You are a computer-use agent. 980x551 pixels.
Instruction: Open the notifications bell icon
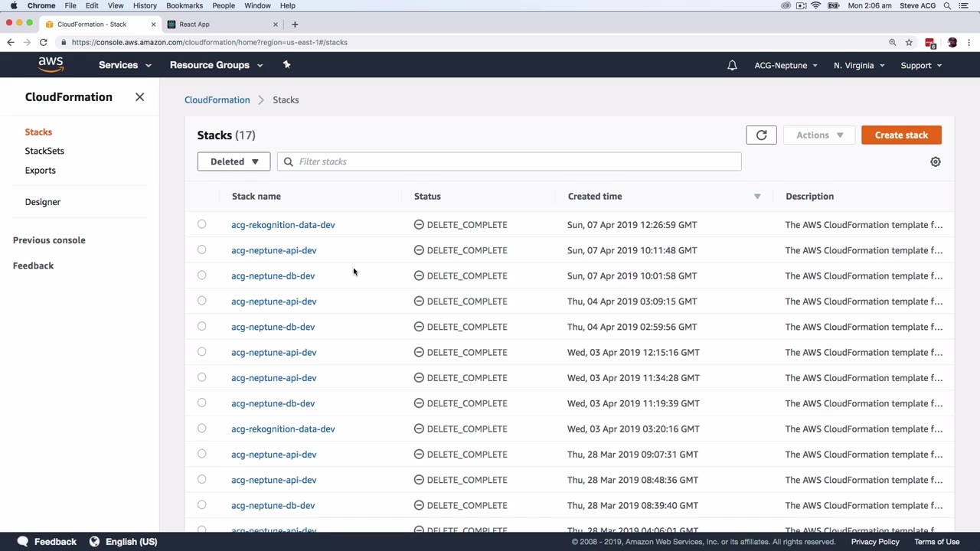tap(732, 66)
